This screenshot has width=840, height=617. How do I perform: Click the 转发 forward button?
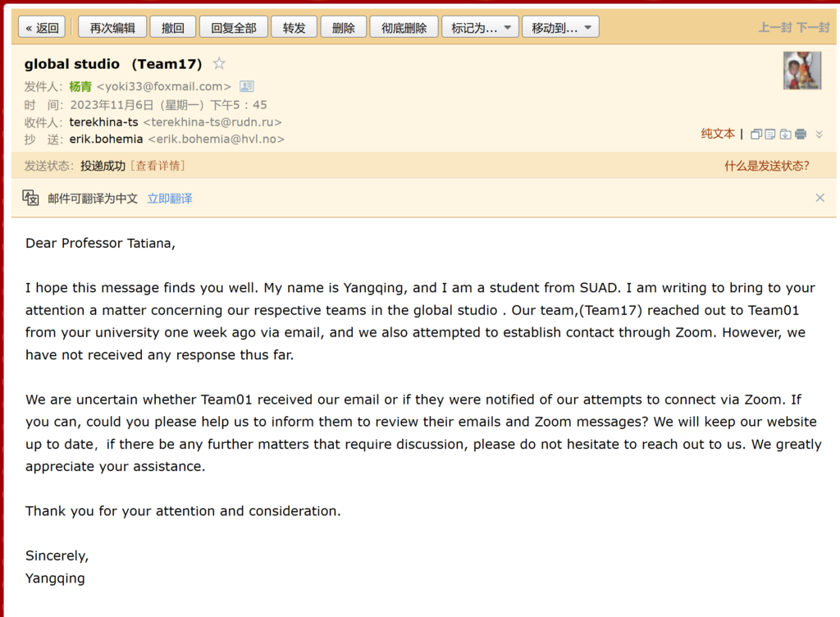click(294, 28)
